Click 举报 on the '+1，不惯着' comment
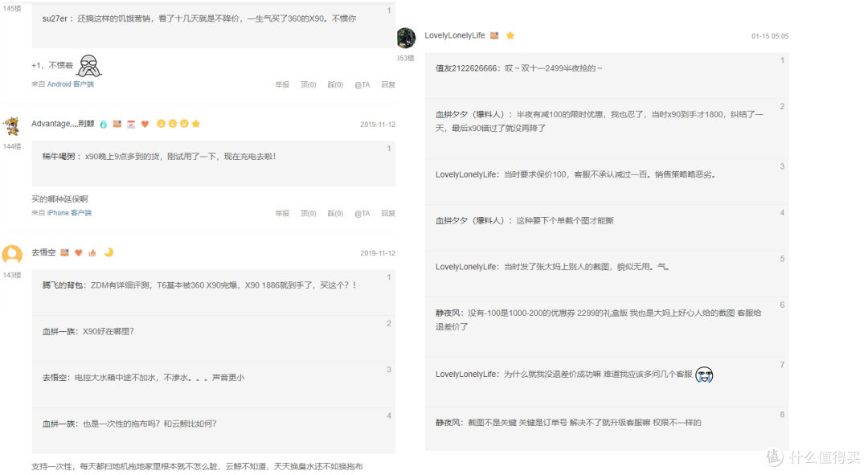 click(282, 84)
